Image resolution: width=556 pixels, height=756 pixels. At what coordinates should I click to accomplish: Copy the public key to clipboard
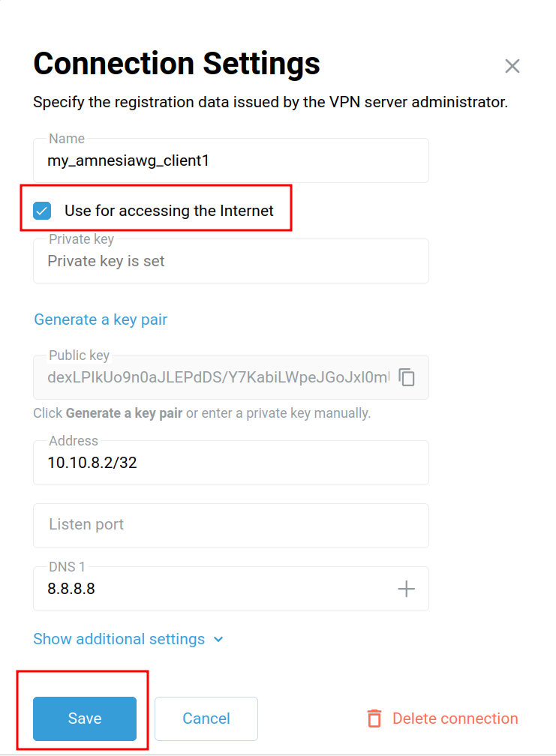coord(407,377)
